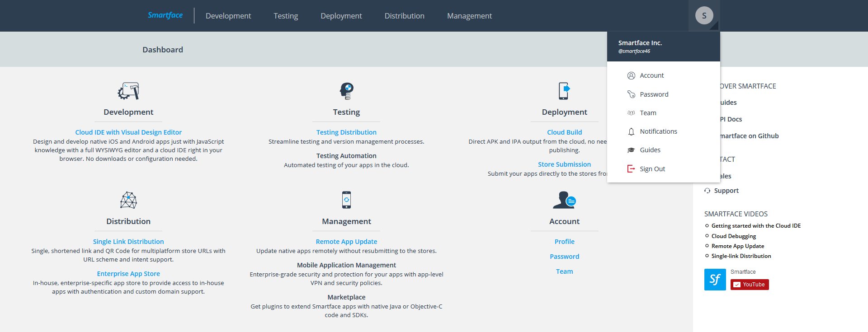The width and height of the screenshot is (868, 332).
Task: Open the Cloud Build link
Action: 564,132
